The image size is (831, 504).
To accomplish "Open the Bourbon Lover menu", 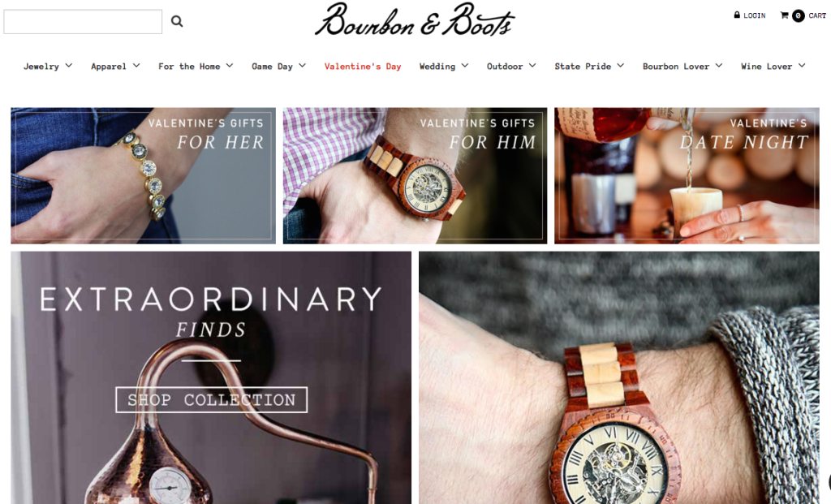I will pos(682,67).
